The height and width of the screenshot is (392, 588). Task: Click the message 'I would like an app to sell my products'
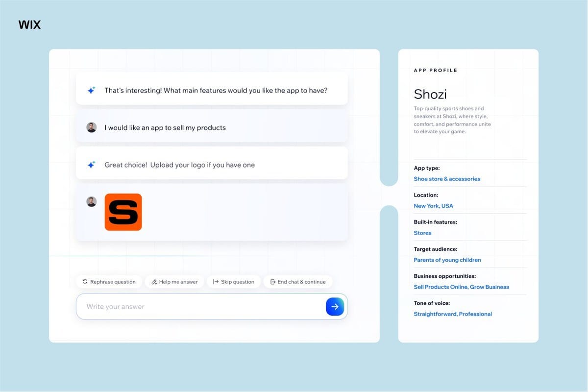(x=165, y=127)
